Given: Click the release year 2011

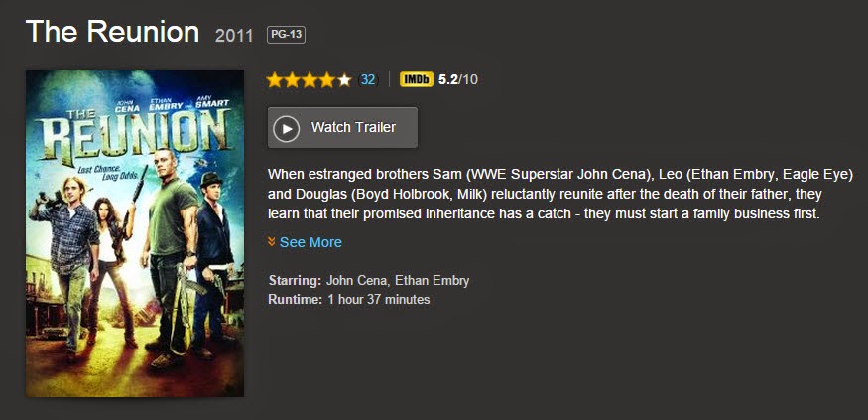Looking at the screenshot, I should tap(233, 36).
